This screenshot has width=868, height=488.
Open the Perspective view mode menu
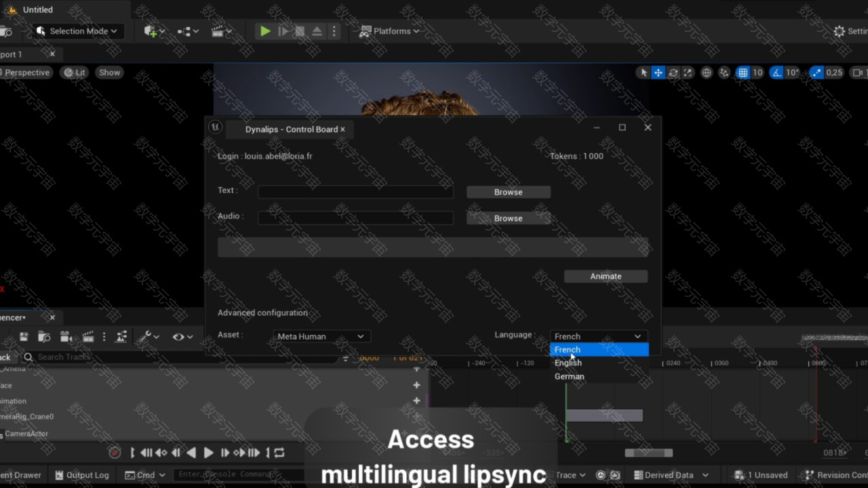pyautogui.click(x=27, y=73)
